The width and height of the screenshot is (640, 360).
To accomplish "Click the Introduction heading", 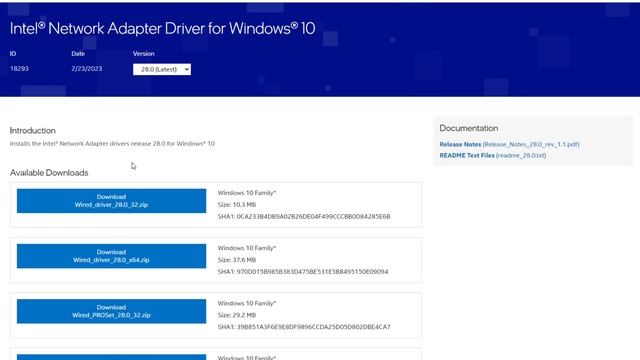I will click(33, 131).
